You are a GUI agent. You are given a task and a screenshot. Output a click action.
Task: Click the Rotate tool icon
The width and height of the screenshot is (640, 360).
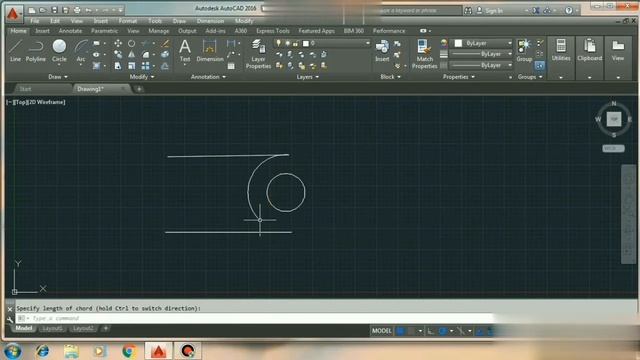[131, 43]
